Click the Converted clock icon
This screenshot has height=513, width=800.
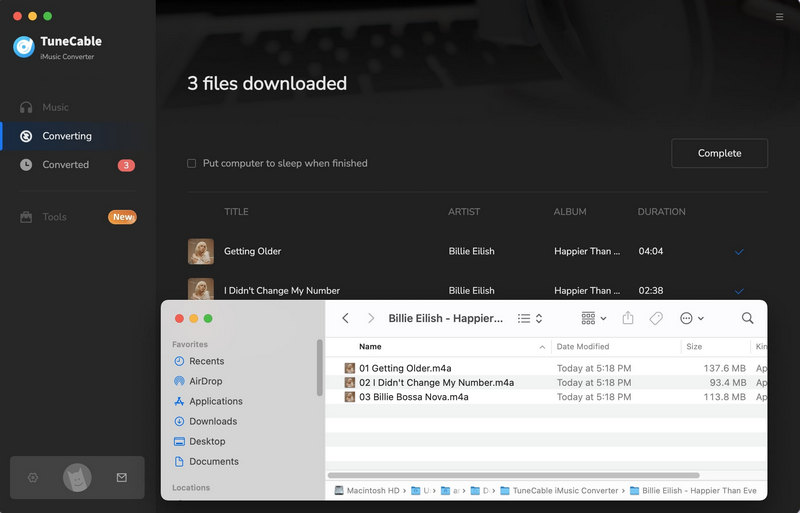click(26, 165)
